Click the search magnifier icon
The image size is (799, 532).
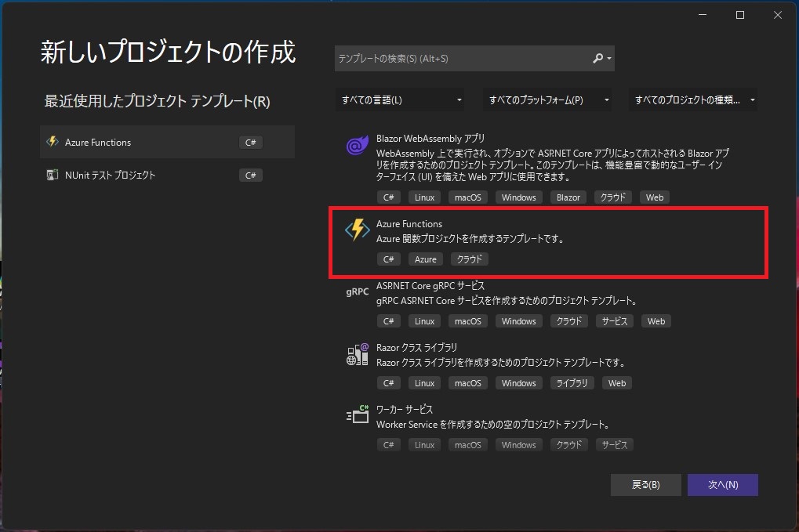tap(597, 59)
